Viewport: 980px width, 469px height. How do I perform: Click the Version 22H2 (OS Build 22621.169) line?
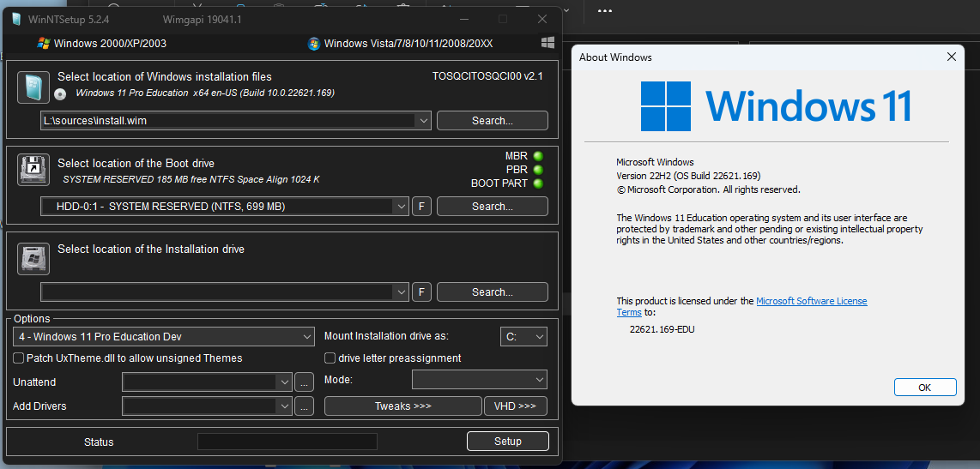point(689,176)
